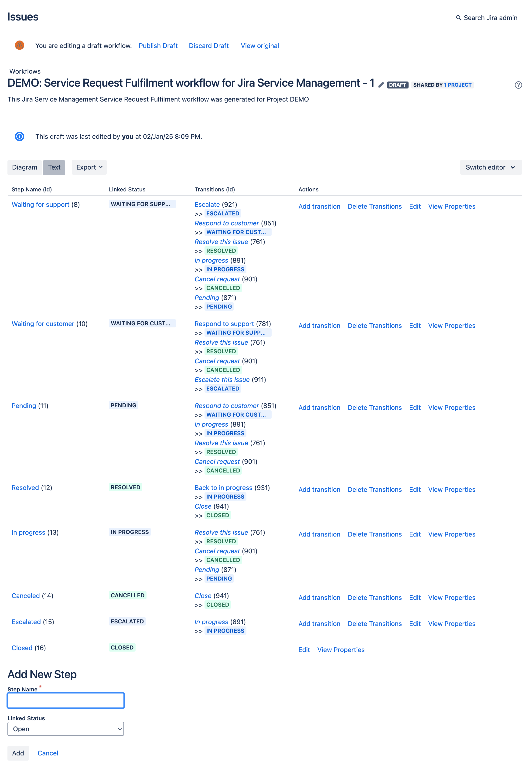Click the Step Name (id) column header

pos(32,189)
